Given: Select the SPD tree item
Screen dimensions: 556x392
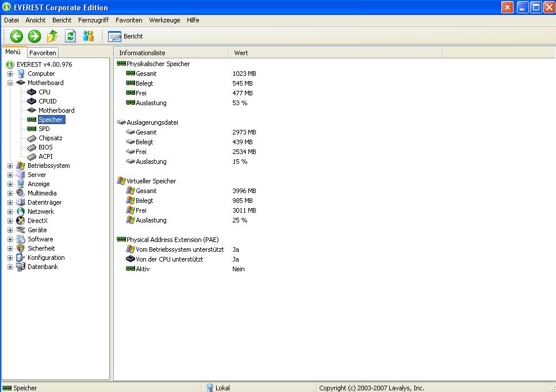Looking at the screenshot, I should click(x=44, y=129).
